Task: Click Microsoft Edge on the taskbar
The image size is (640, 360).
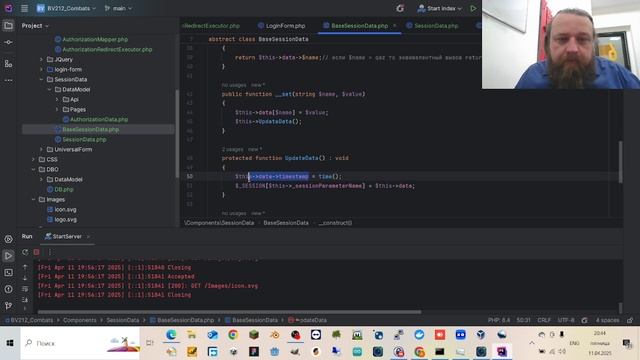Action: tap(171, 335)
